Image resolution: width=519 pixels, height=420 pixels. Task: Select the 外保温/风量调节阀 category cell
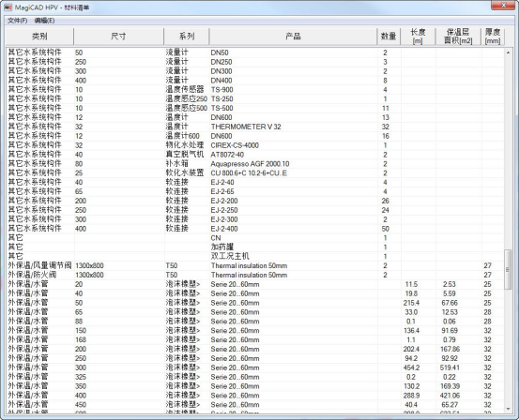pos(39,265)
